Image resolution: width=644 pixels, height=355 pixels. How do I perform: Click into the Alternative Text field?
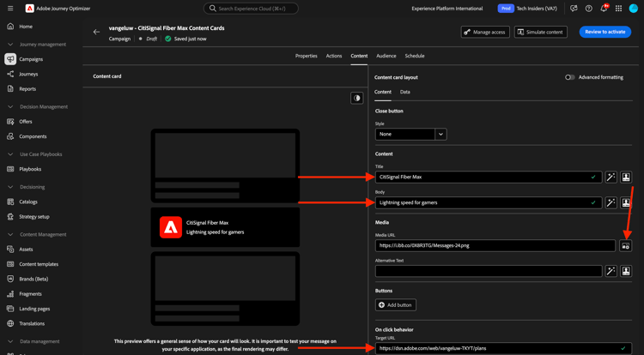point(489,271)
